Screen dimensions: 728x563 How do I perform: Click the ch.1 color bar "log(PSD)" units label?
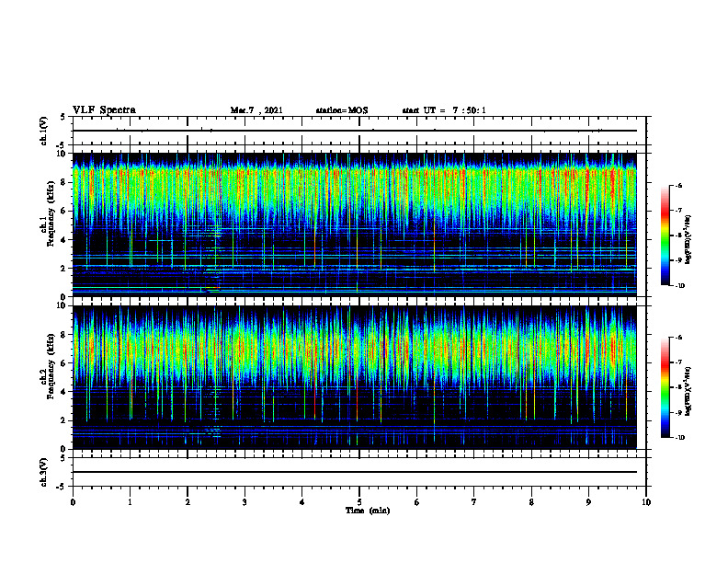pos(688,239)
